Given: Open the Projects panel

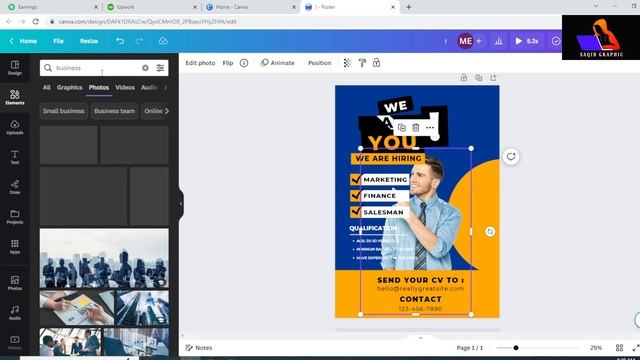Looking at the screenshot, I should click(x=15, y=217).
